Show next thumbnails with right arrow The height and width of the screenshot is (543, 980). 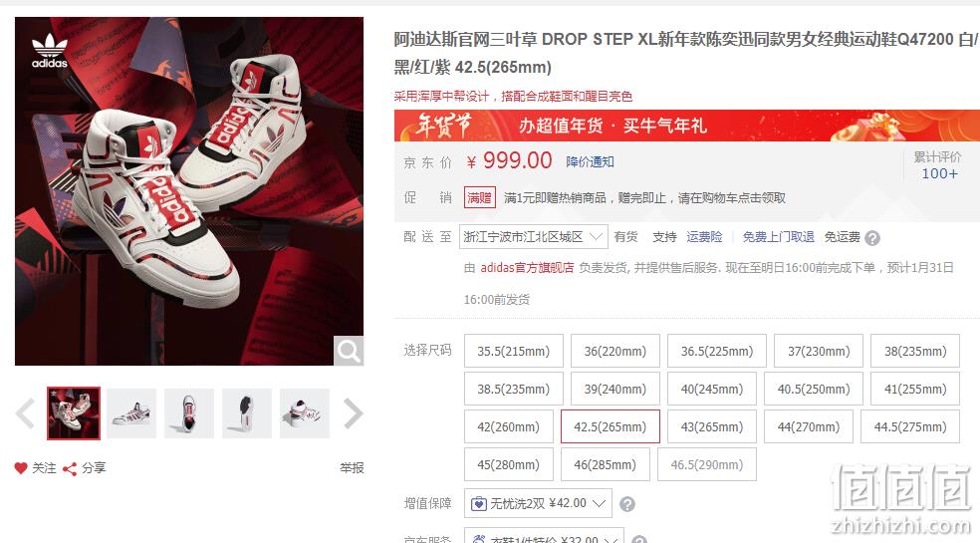[354, 413]
